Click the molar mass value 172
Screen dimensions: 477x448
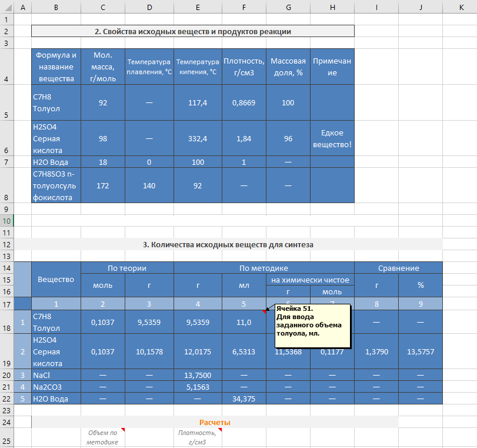coord(103,185)
